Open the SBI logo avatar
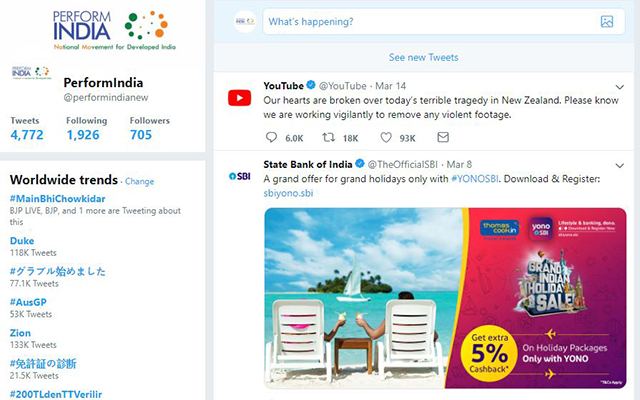 [240, 176]
